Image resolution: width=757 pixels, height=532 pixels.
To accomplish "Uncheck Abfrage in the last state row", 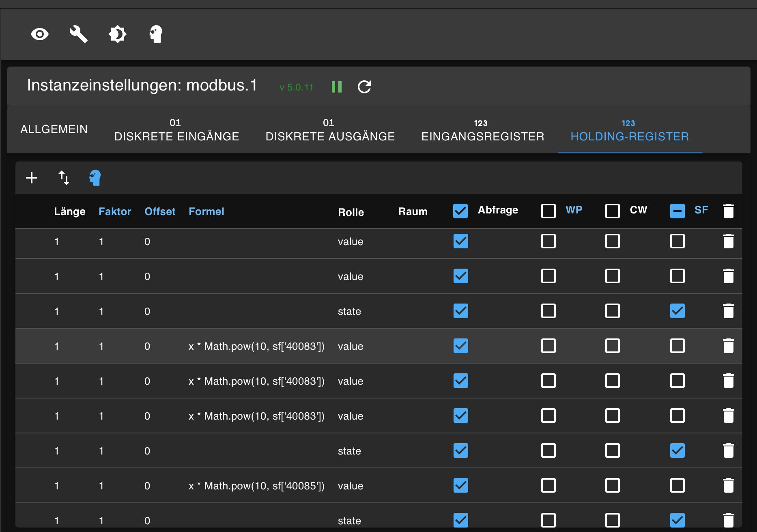I will 460,521.
